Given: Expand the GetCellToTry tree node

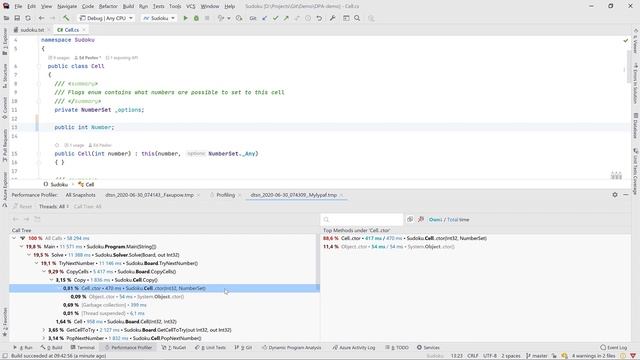Looking at the screenshot, I should tap(44, 330).
